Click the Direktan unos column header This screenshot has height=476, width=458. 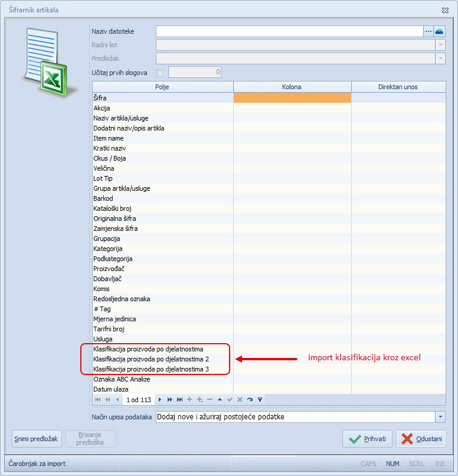pos(398,87)
